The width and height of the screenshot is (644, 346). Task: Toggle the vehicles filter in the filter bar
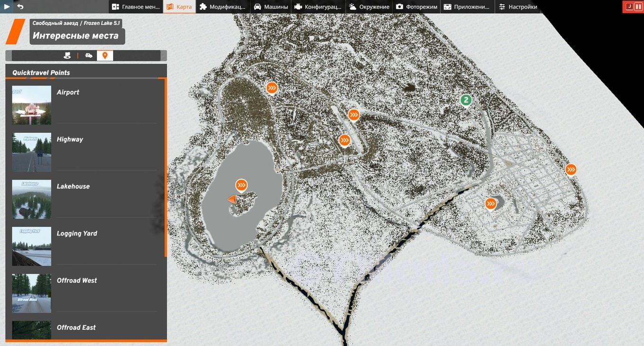(x=89, y=55)
